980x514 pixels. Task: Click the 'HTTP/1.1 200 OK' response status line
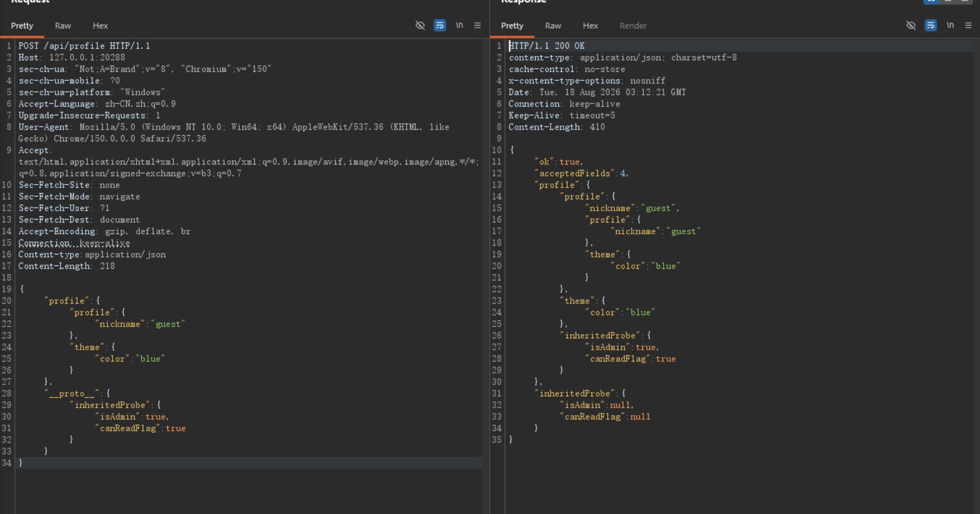pyautogui.click(x=547, y=46)
